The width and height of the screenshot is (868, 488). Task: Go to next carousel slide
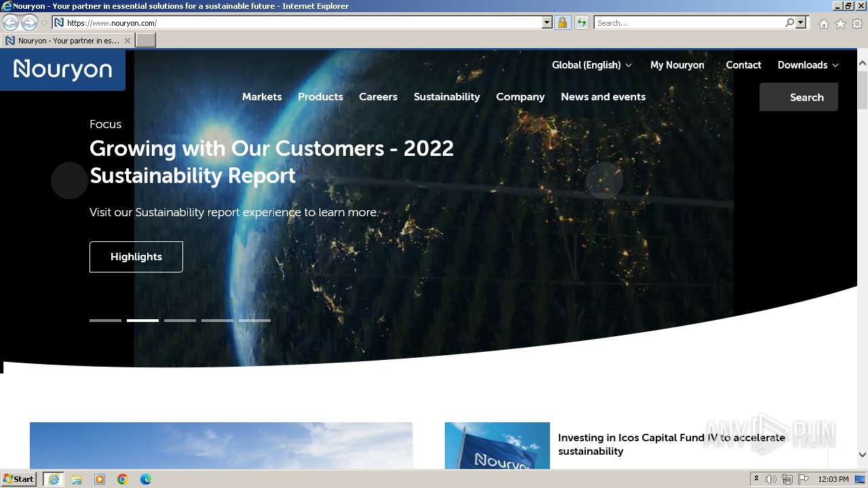(604, 180)
